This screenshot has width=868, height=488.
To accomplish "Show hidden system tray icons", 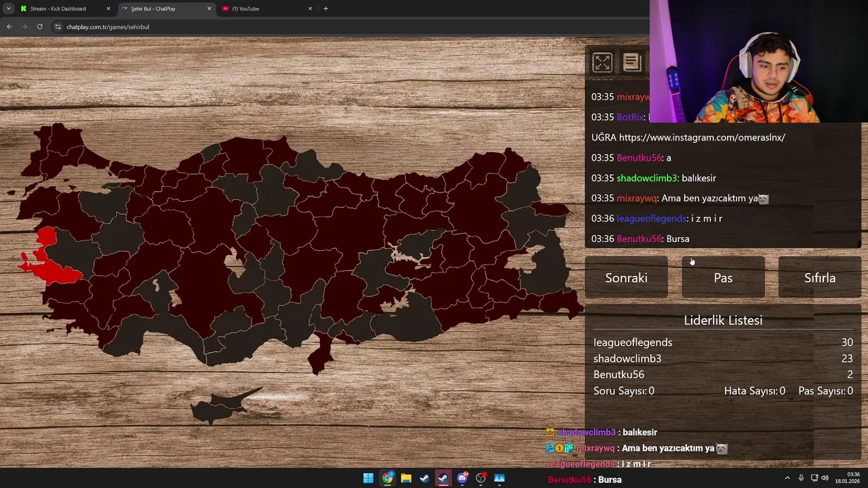I will 787,478.
